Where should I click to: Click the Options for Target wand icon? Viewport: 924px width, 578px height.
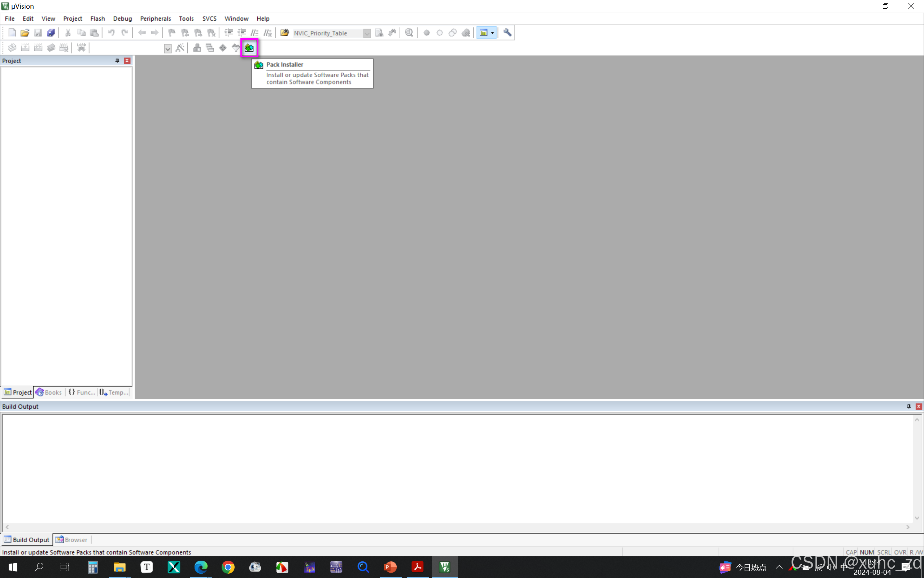pyautogui.click(x=180, y=48)
